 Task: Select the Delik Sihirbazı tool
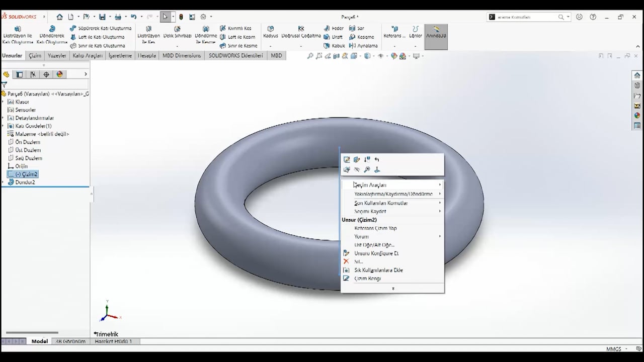tap(177, 33)
